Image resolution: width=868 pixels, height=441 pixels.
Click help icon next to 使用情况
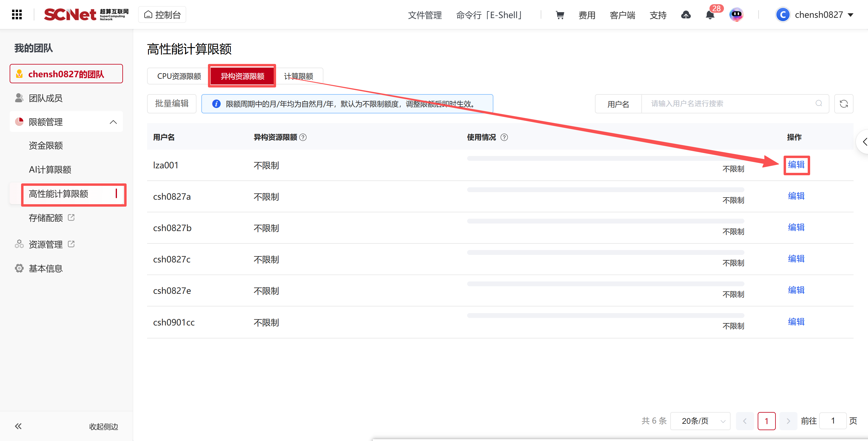(504, 137)
